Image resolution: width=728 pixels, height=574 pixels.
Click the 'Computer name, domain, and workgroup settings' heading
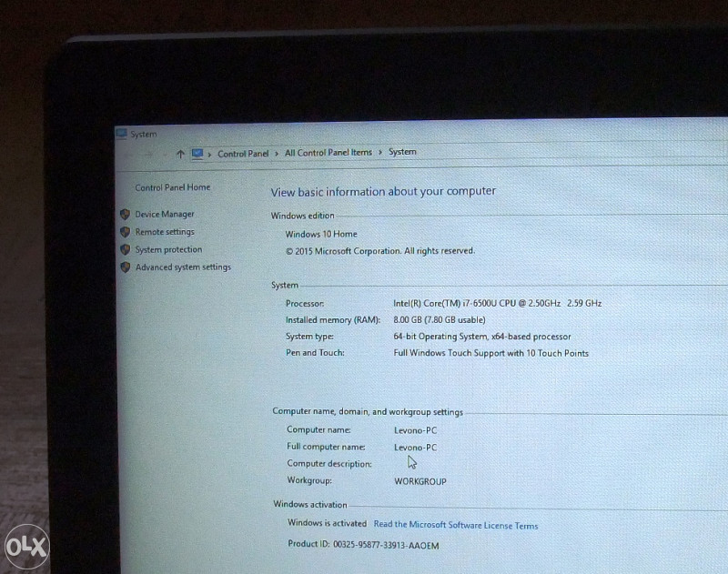click(x=368, y=411)
